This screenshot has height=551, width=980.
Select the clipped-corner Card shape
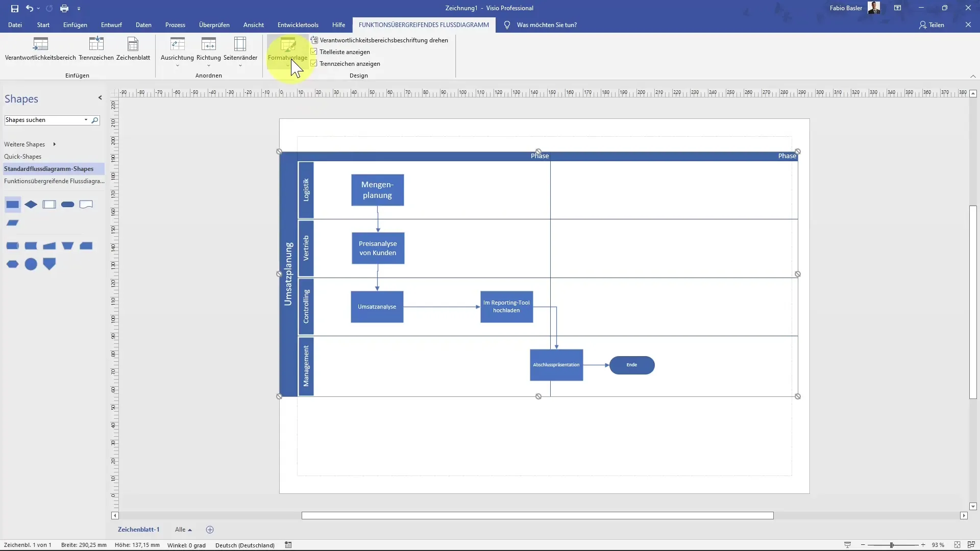point(86,246)
